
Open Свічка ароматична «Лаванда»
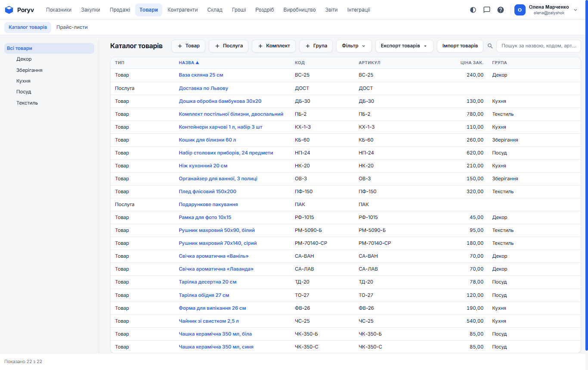pyautogui.click(x=216, y=269)
